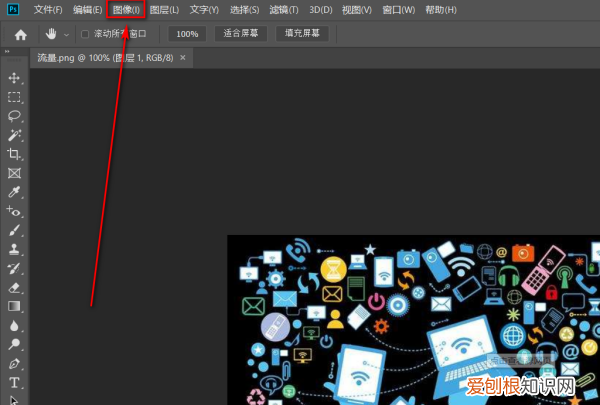The image size is (600, 405).
Task: Select the Crop tool
Action: [x=14, y=154]
